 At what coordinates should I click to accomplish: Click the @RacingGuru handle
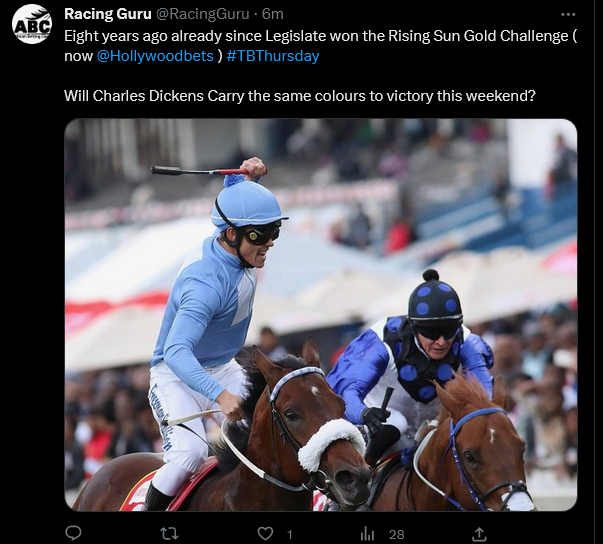[202, 14]
